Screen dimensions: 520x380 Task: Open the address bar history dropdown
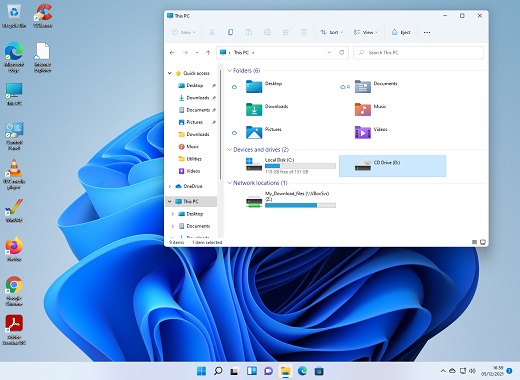(329, 52)
